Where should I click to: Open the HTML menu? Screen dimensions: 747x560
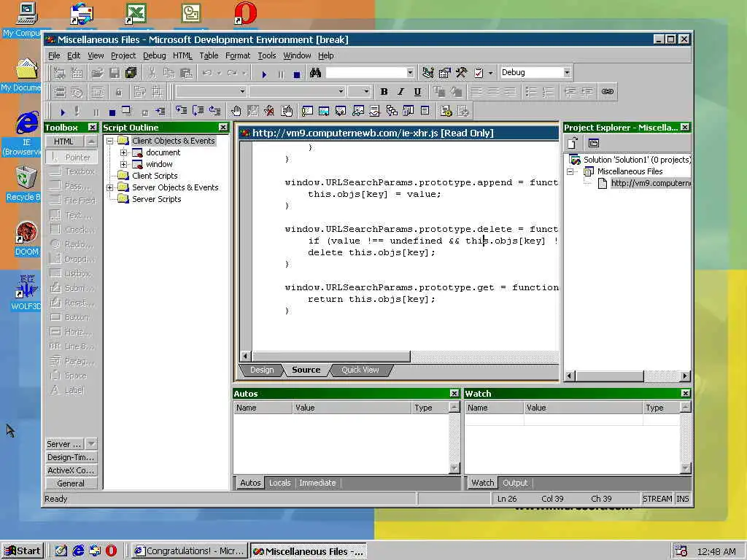tap(182, 55)
